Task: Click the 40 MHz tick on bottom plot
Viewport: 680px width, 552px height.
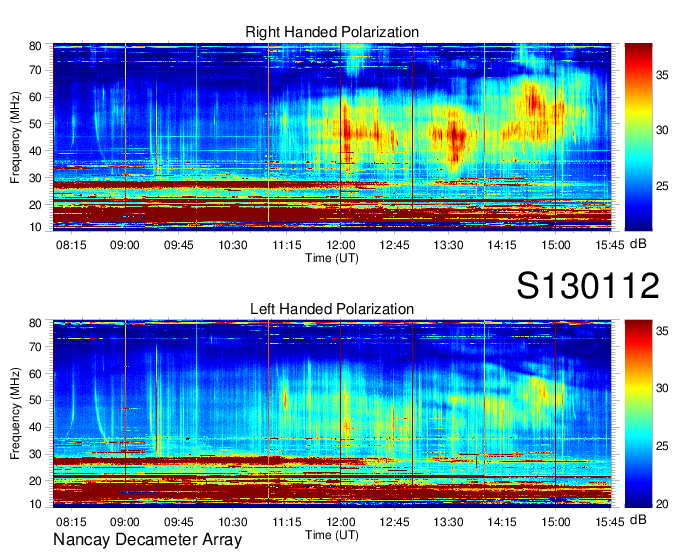Action: 35,427
